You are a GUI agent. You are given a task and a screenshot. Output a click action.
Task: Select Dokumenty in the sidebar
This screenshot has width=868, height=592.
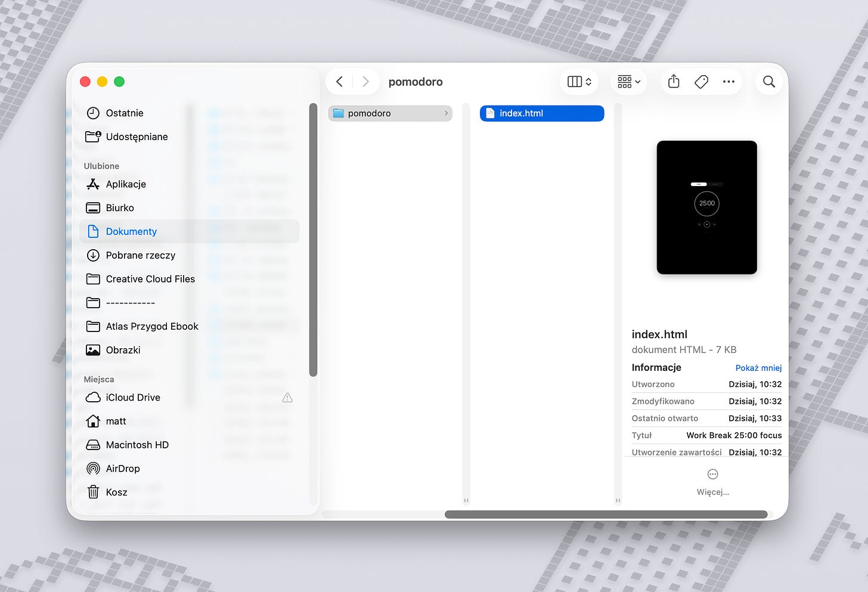tap(189, 231)
